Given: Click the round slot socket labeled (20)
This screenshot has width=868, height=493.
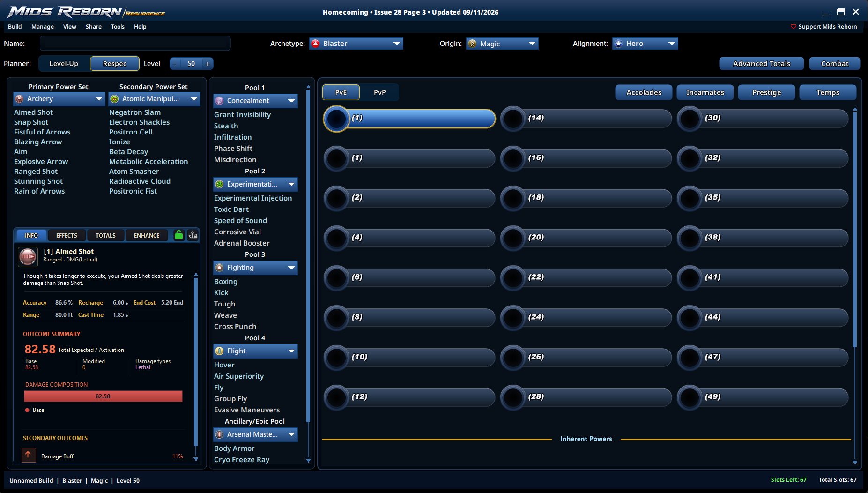Looking at the screenshot, I should click(x=513, y=238).
